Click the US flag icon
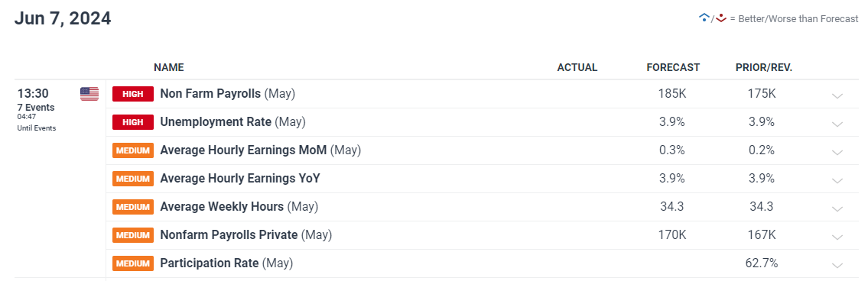Viewport: 868px width, 281px height. pyautogui.click(x=89, y=94)
